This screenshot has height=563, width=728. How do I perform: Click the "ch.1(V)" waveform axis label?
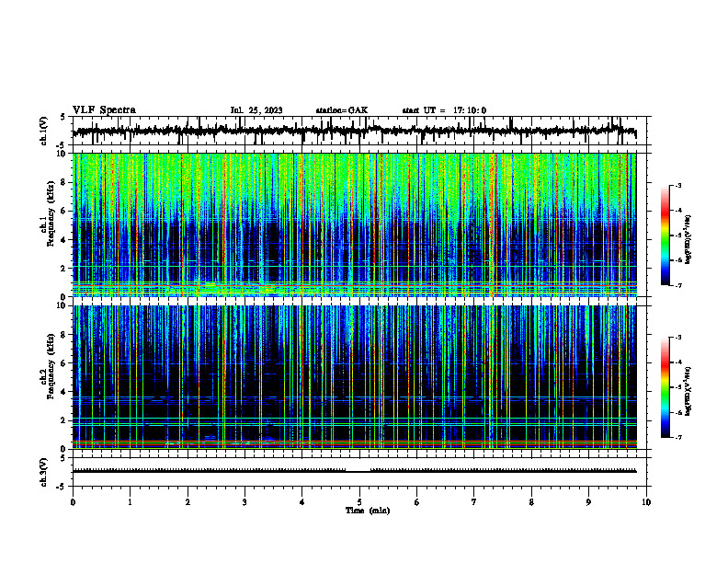point(44,131)
